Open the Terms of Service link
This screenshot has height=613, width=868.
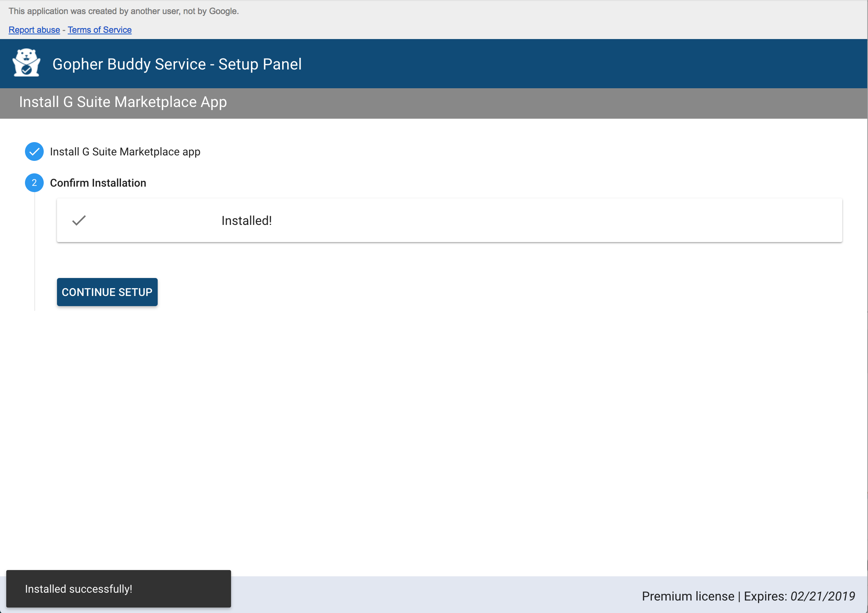[x=100, y=30]
